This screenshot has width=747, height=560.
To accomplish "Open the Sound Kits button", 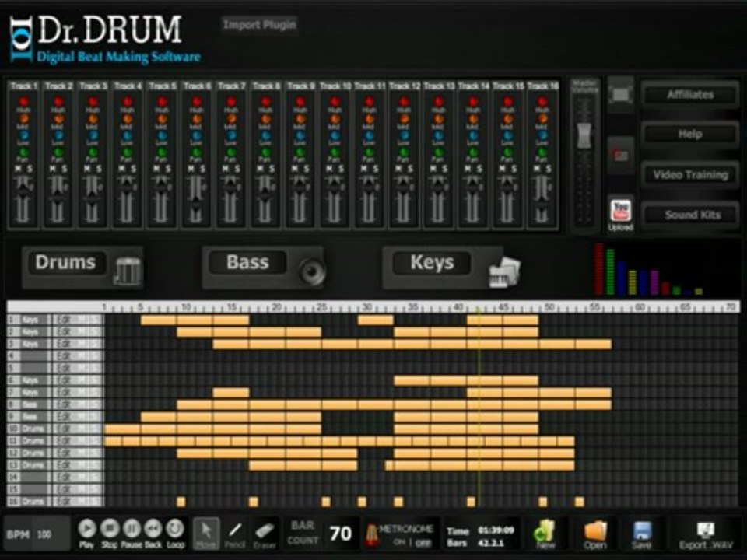I will [x=693, y=215].
